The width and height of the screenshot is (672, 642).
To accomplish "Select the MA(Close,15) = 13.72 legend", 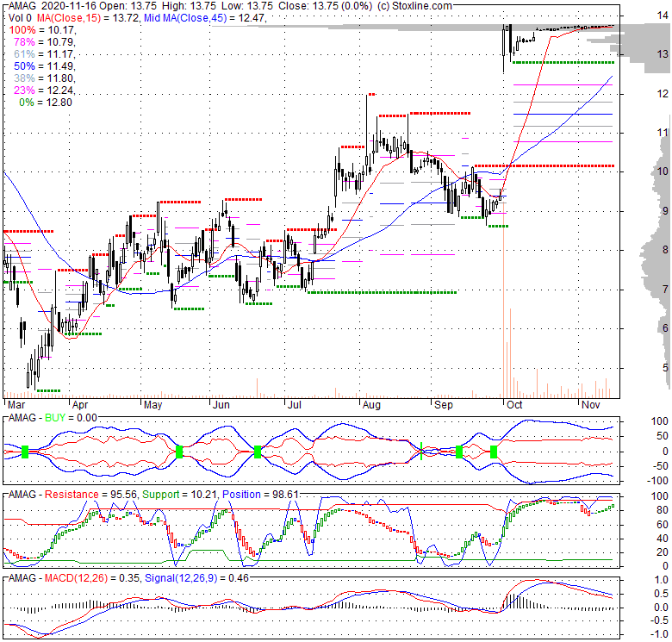I will coord(88,18).
